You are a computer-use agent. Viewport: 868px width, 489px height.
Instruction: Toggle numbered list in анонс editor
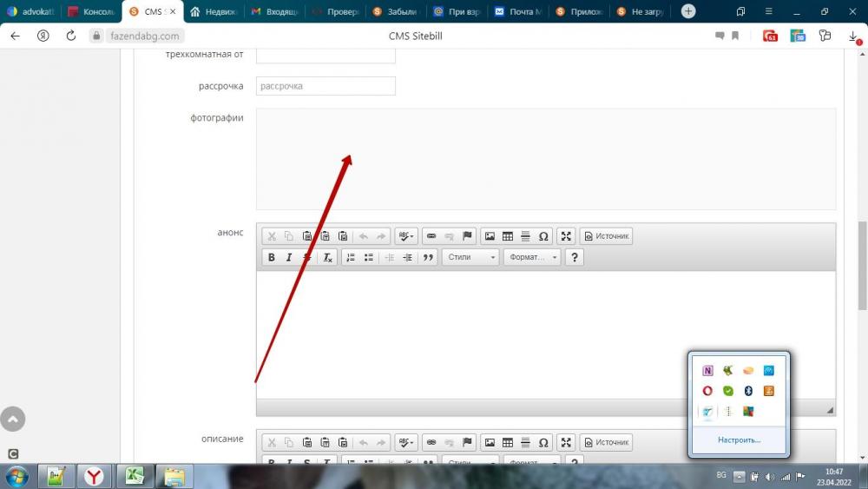click(351, 257)
